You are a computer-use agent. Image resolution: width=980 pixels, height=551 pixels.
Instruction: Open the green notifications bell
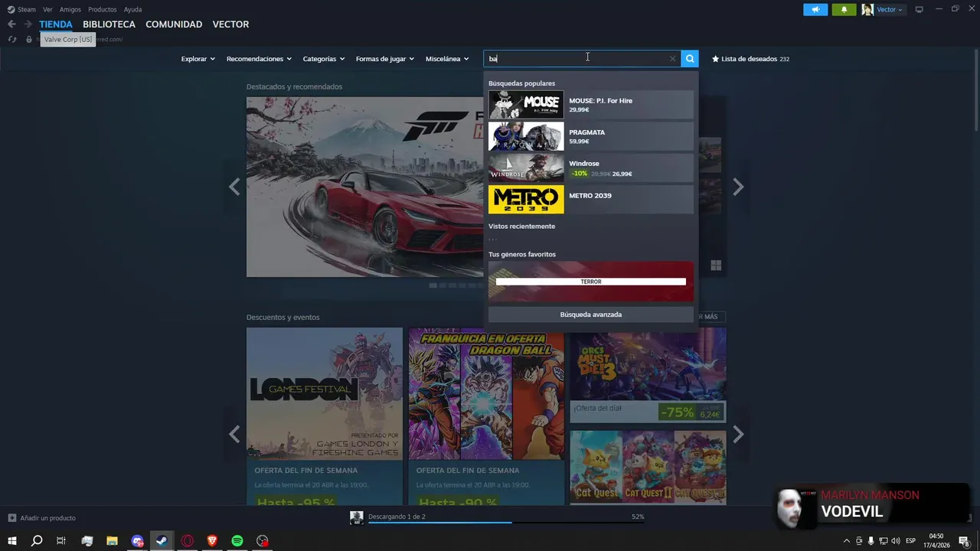(844, 9)
